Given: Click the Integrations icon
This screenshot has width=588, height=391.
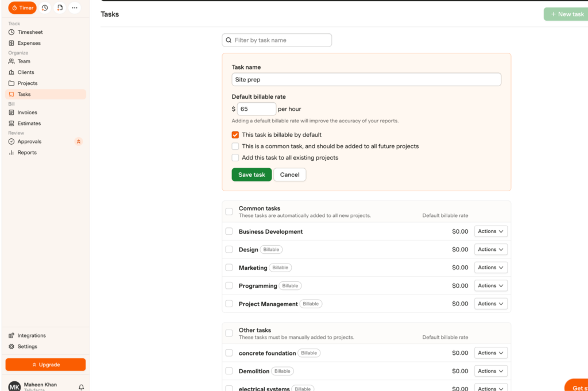Looking at the screenshot, I should [11, 335].
